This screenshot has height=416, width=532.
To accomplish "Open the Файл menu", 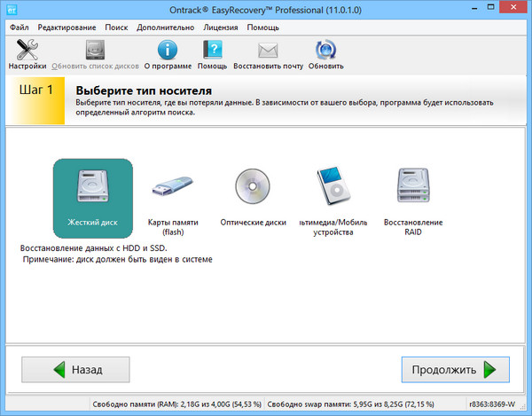I will (20, 27).
